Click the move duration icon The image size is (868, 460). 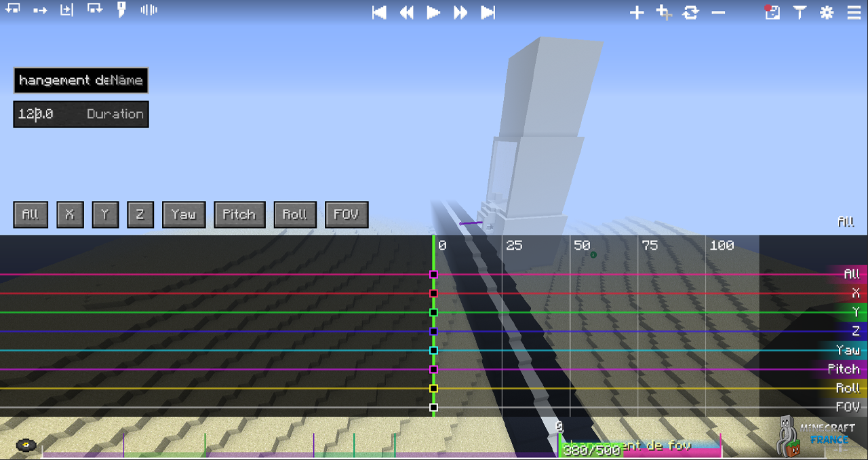point(95,9)
